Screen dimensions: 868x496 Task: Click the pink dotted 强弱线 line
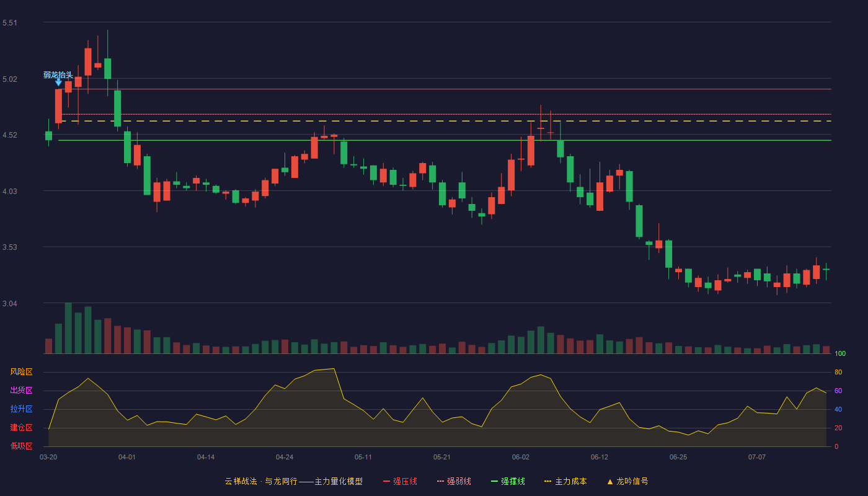[445, 114]
